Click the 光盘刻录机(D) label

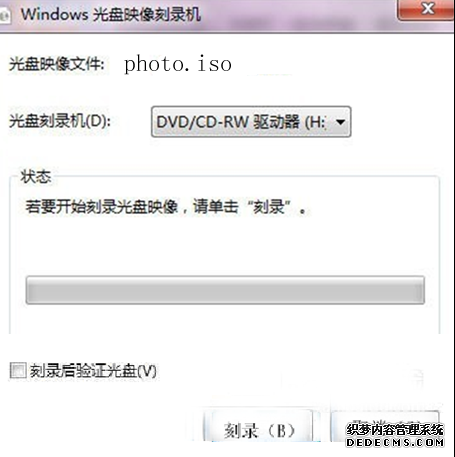(x=60, y=121)
